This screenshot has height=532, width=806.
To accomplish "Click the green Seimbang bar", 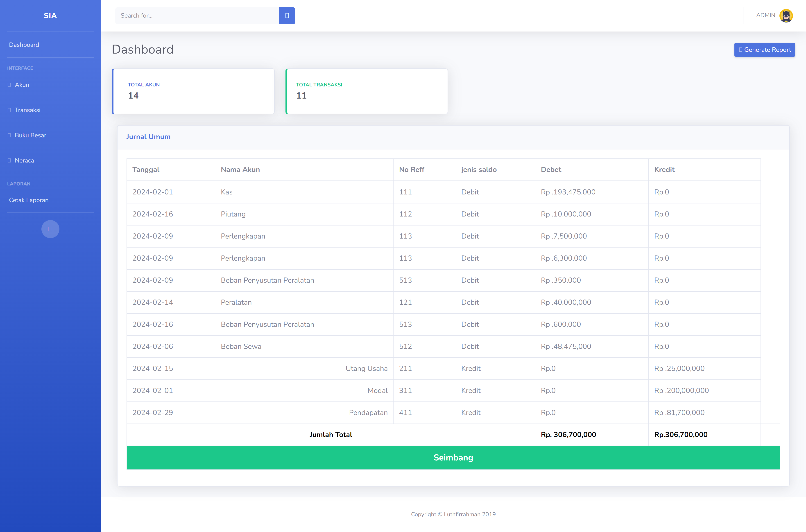I will (453, 457).
